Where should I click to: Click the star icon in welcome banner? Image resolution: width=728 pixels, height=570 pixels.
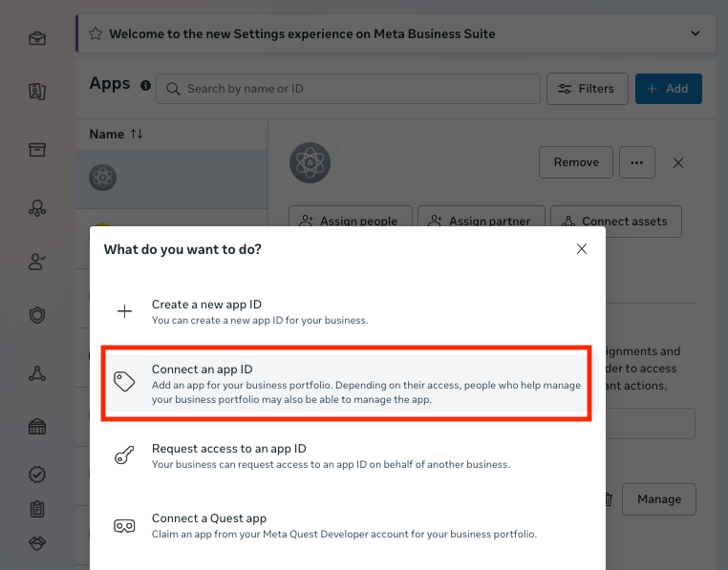click(x=96, y=33)
